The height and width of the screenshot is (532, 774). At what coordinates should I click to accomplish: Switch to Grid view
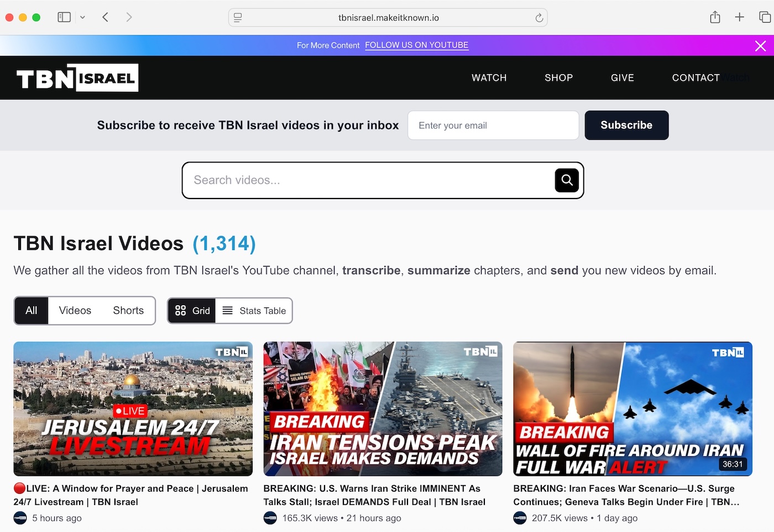click(192, 311)
